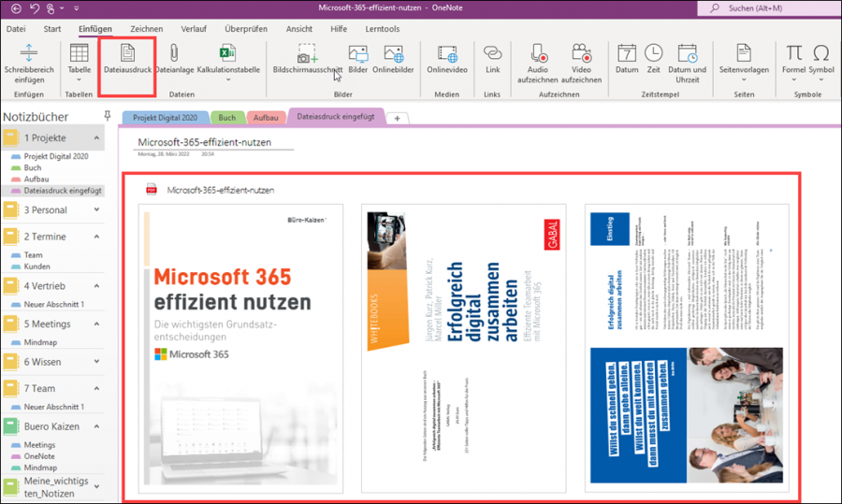Add a new section with plus tab
This screenshot has height=504, width=842.
pyautogui.click(x=398, y=118)
